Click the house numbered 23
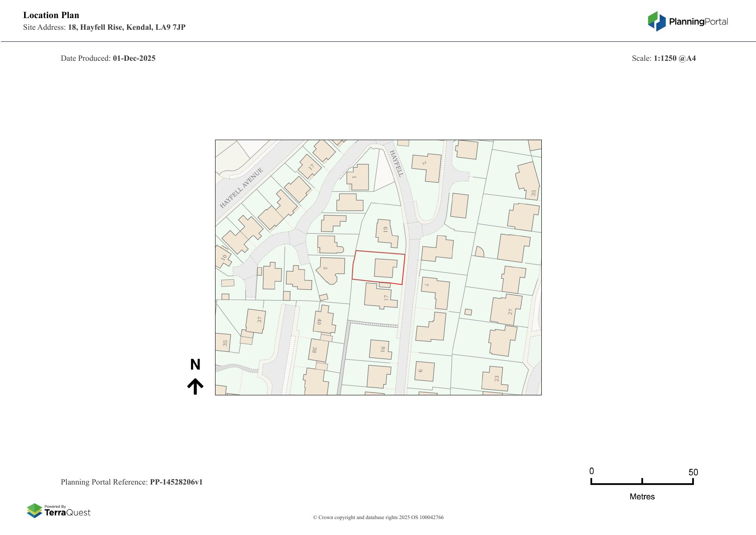Screen dimensions: 756x535 point(494,379)
